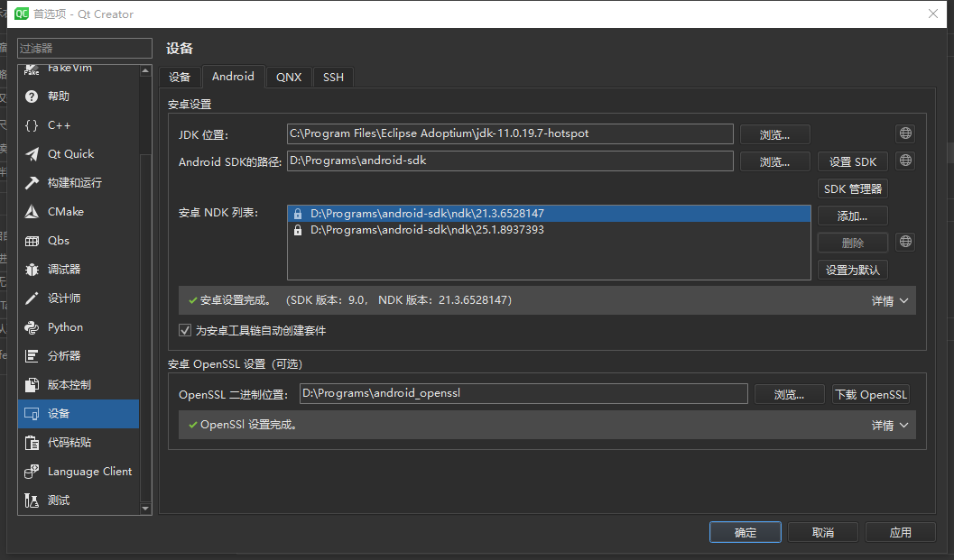
Task: Browse for the Android SDK path
Action: point(774,161)
